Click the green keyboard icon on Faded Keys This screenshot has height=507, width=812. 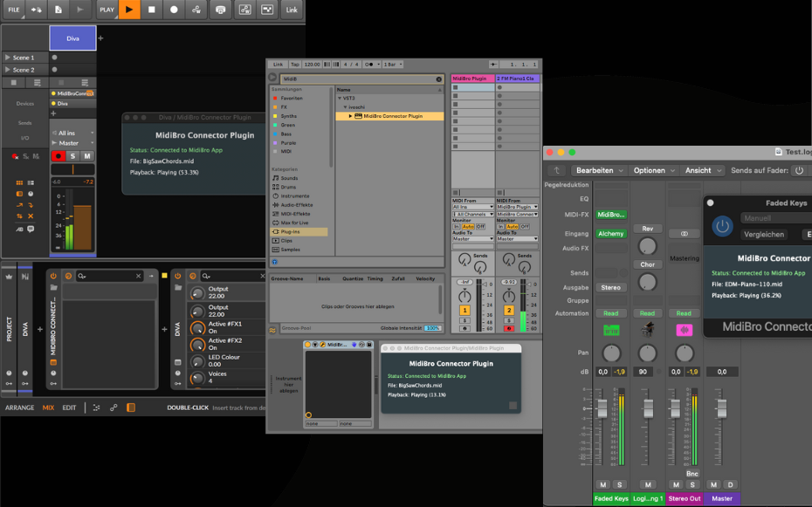[x=611, y=330]
